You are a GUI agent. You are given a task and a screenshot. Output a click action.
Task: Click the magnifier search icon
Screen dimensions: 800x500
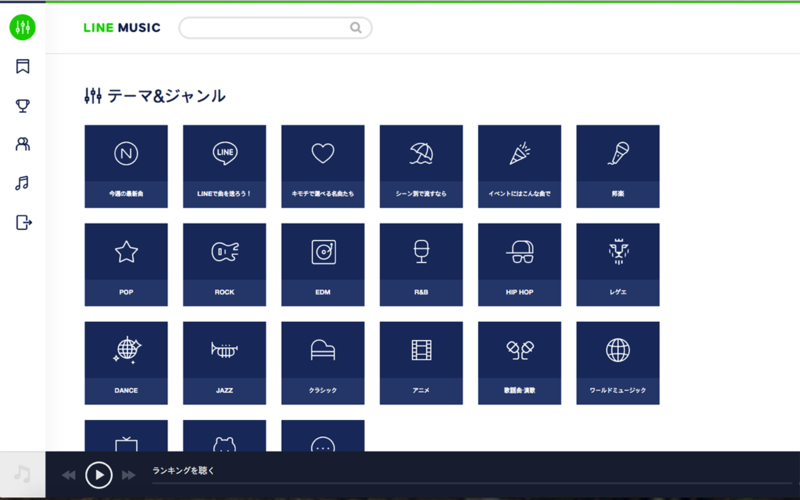(x=356, y=28)
